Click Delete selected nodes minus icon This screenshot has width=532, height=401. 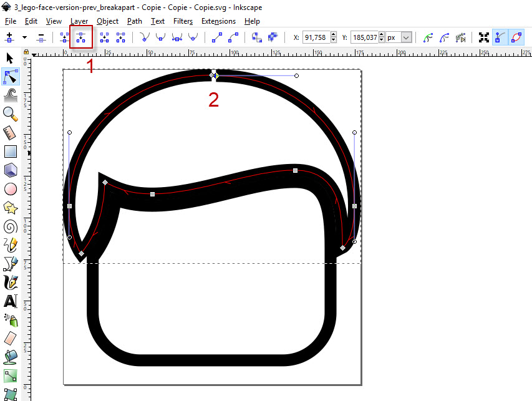(41, 37)
